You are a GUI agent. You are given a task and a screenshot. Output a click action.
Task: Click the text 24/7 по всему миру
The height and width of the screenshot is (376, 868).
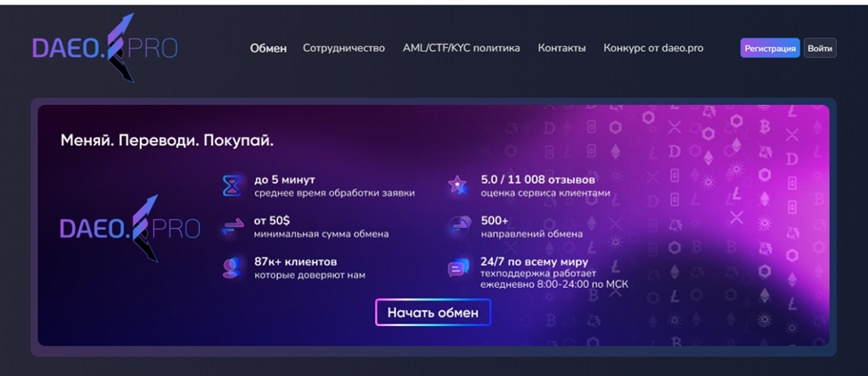point(534,261)
